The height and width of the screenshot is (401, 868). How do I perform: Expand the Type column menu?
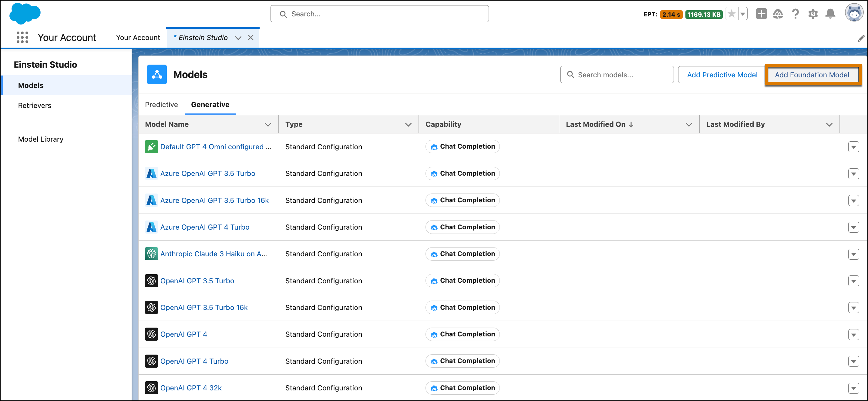[408, 124]
